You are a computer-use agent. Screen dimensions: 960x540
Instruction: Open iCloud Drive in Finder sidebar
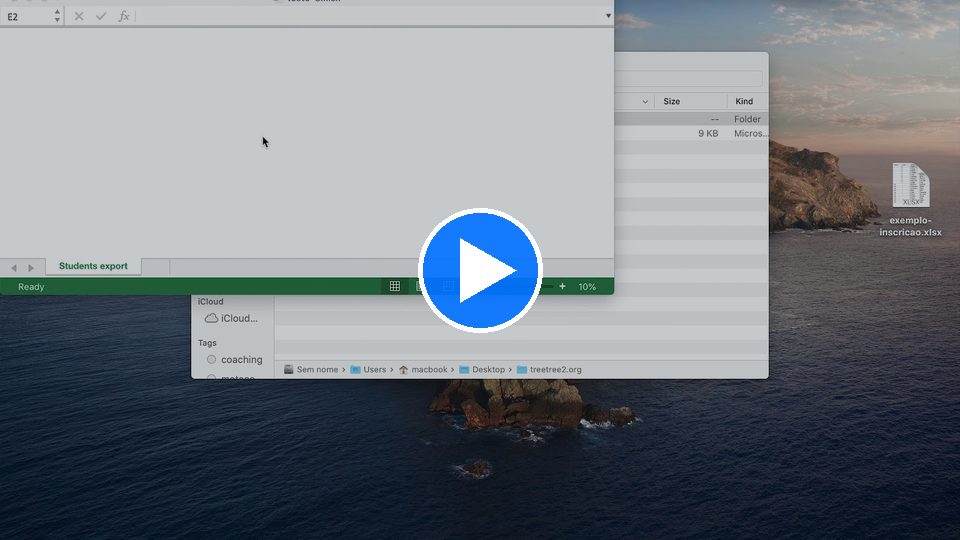pos(231,318)
